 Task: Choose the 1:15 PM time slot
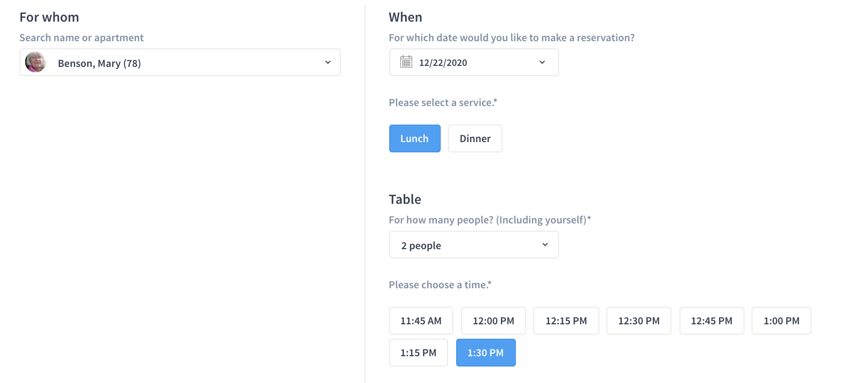[419, 353]
